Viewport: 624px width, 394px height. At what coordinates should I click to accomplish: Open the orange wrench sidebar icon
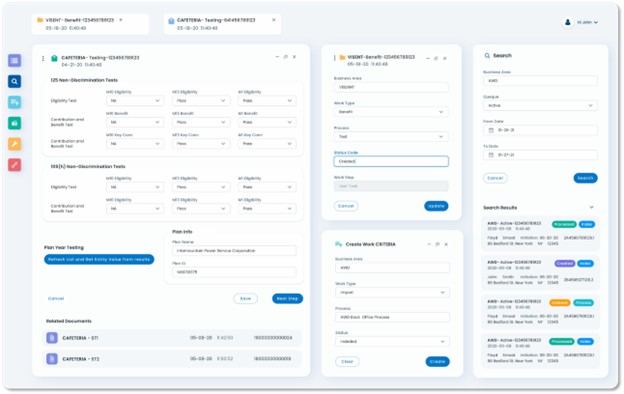point(15,144)
